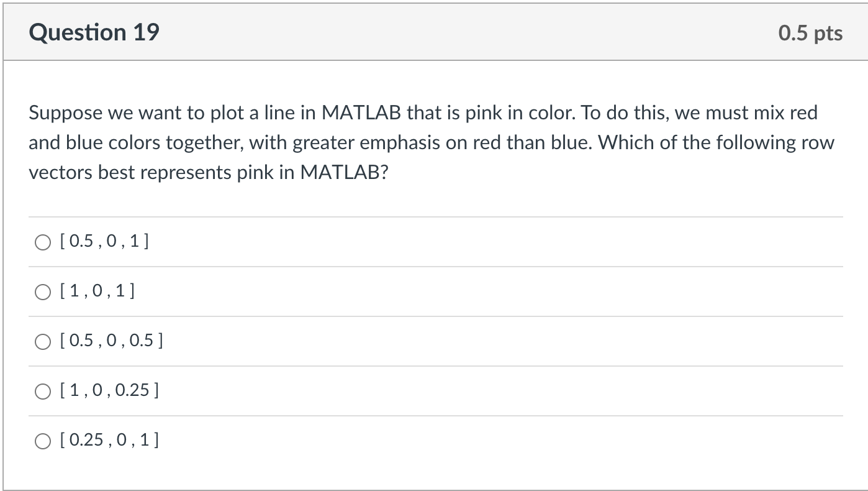868x491 pixels.
Task: Click the Question 19 header
Action: pyautogui.click(x=94, y=32)
